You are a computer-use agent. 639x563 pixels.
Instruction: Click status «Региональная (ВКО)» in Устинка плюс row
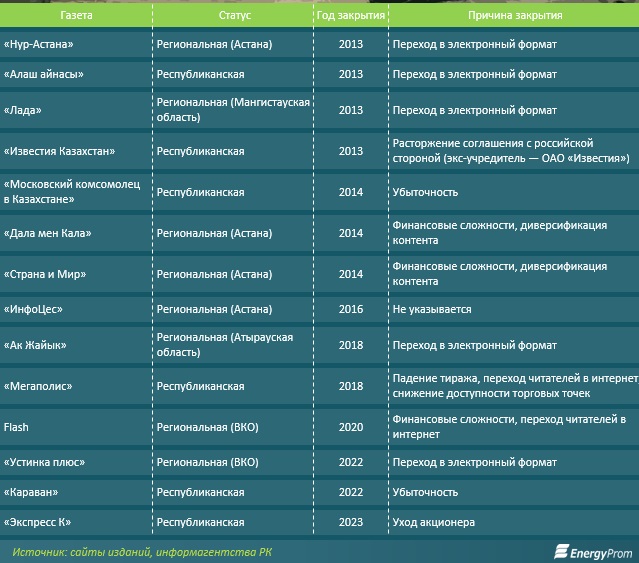click(207, 462)
